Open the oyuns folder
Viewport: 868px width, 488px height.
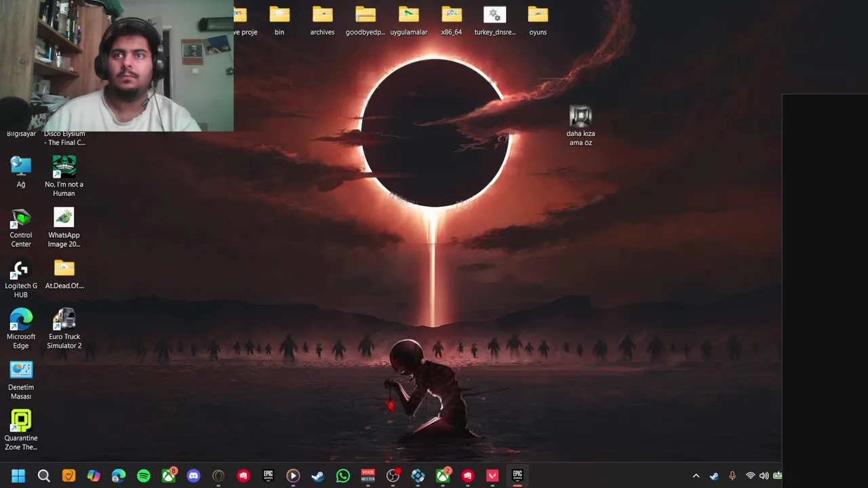coord(538,20)
